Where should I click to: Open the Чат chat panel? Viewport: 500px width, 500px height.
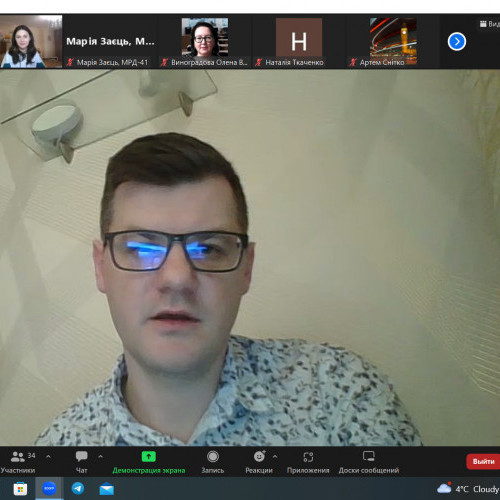pyautogui.click(x=81, y=462)
